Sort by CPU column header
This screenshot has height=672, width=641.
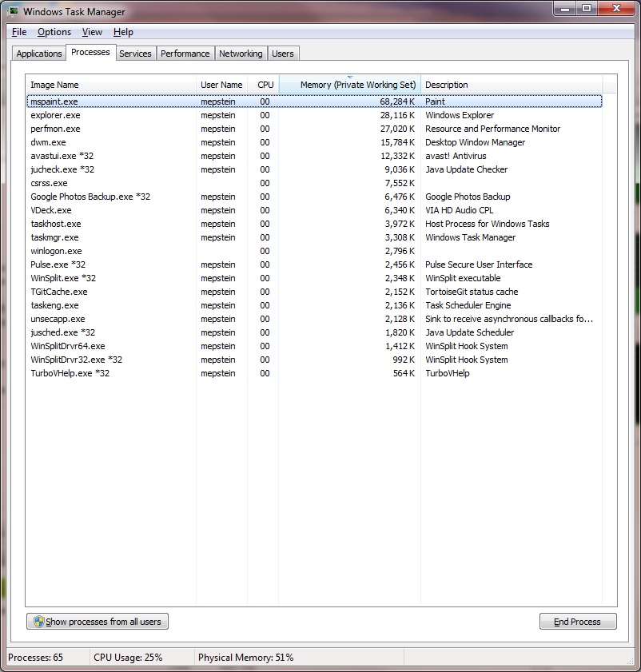click(x=263, y=85)
